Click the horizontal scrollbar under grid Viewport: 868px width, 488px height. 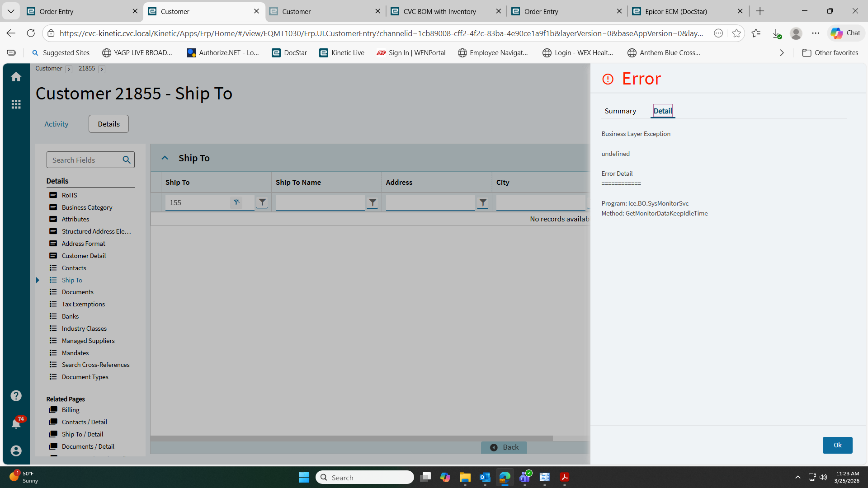pyautogui.click(x=351, y=438)
